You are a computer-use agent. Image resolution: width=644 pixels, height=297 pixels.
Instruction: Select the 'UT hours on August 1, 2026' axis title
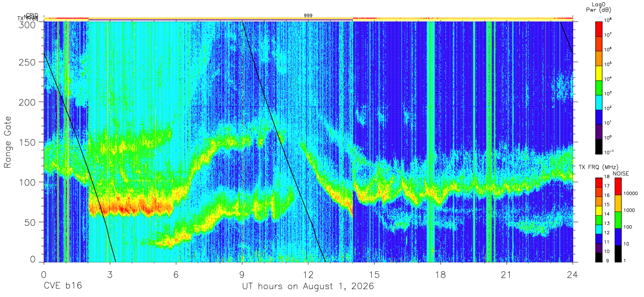coord(308,287)
